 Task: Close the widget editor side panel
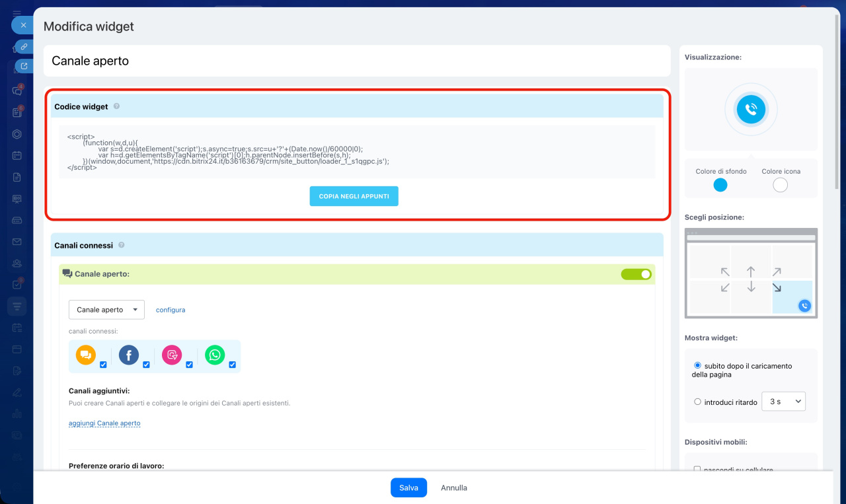[23, 25]
